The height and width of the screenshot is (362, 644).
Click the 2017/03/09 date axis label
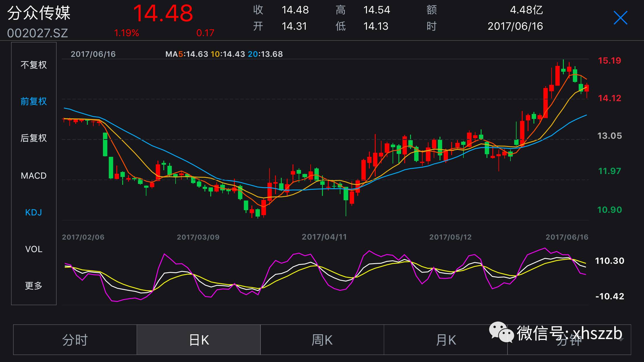[x=198, y=237]
